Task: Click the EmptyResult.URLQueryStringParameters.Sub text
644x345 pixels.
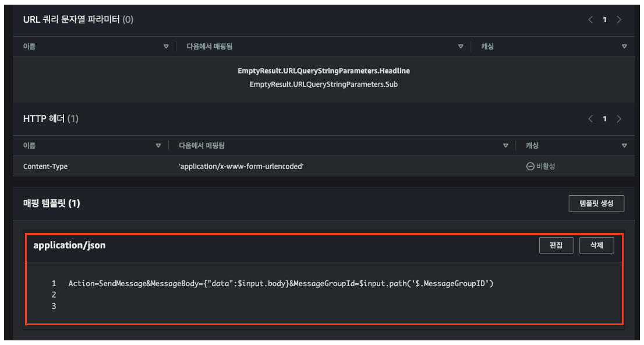Action: 324,85
